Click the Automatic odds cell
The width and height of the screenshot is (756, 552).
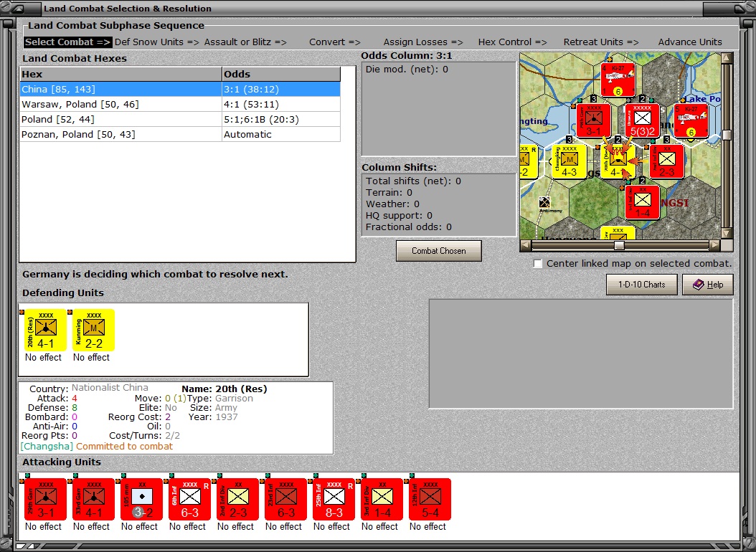[281, 134]
